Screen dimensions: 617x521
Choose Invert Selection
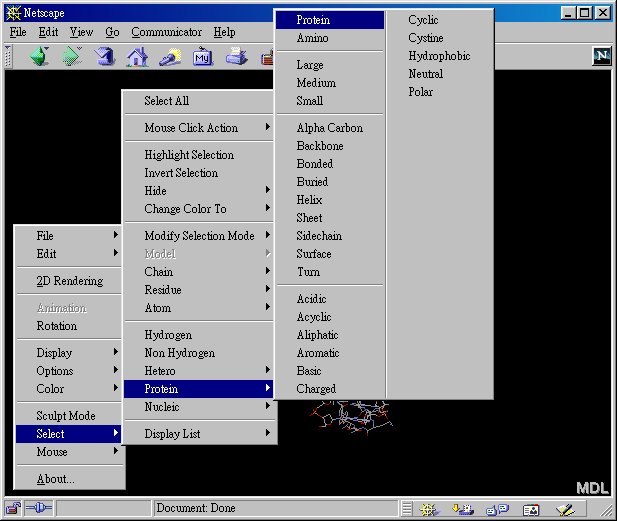point(199,173)
